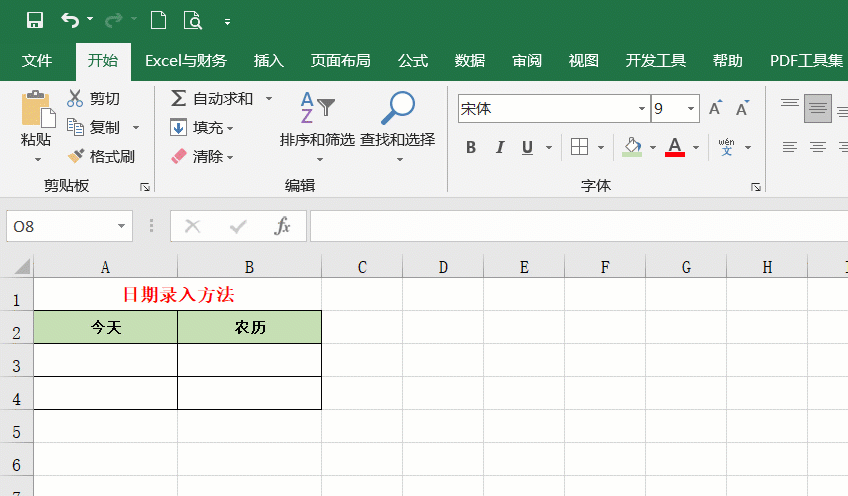Click the Format Painter brush icon
The image size is (848, 496).
(75, 157)
